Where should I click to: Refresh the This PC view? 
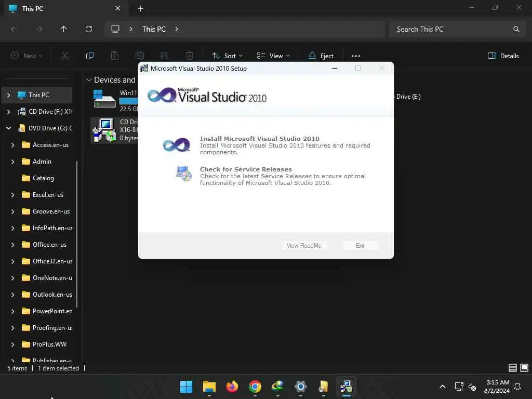click(x=88, y=29)
